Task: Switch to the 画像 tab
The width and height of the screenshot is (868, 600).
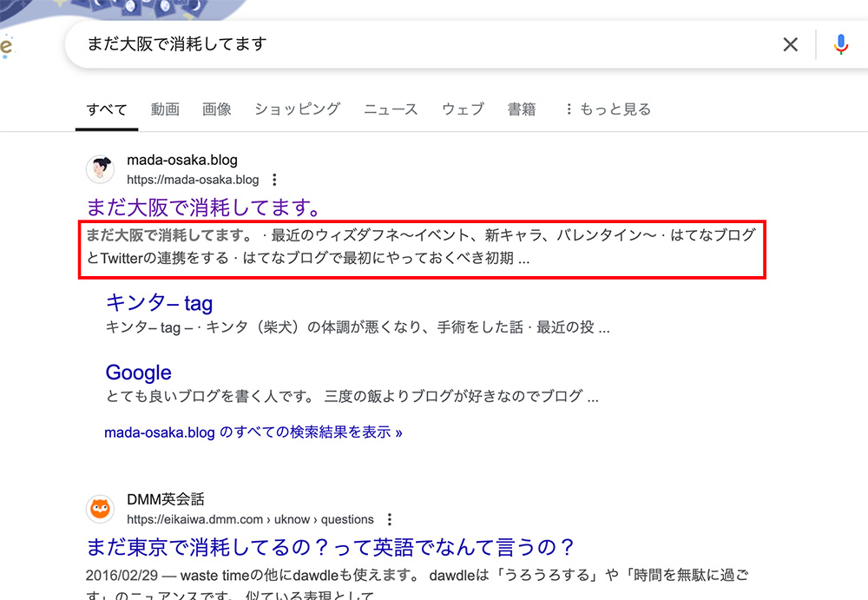Action: (216, 109)
